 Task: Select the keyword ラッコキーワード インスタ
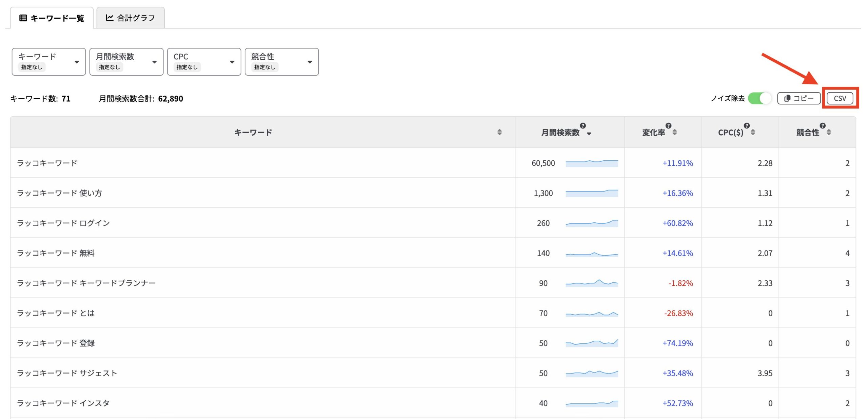pos(63,403)
